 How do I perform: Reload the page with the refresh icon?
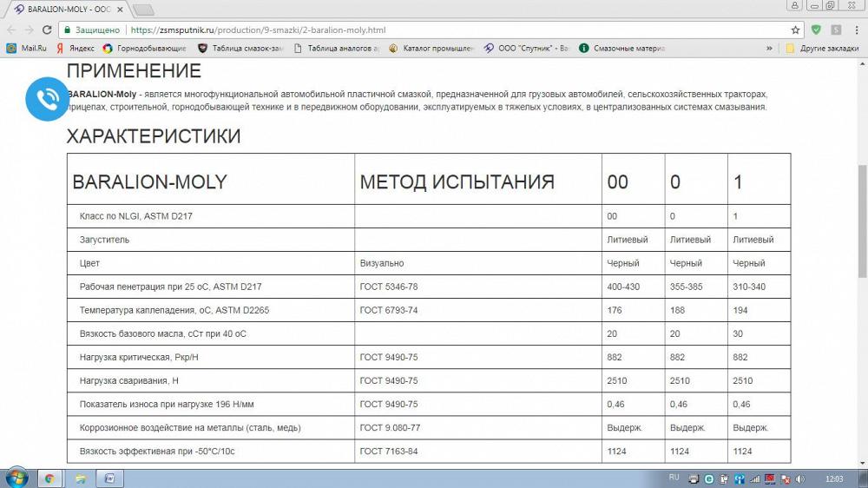[47, 30]
